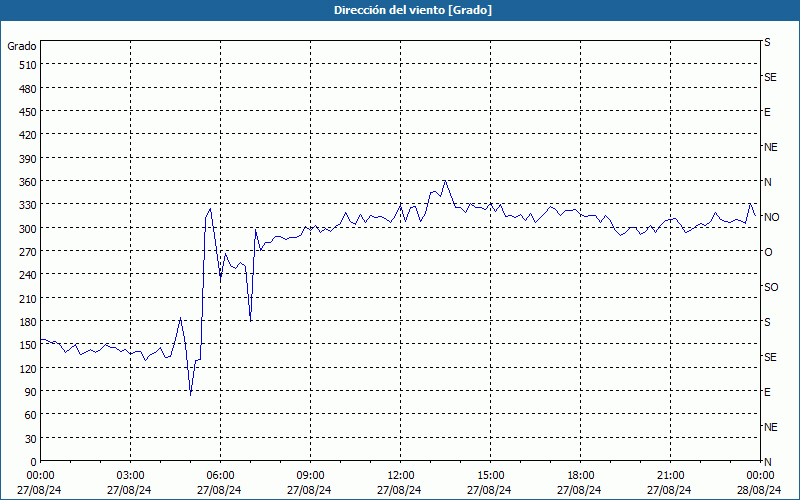Click the '0' degree axis label
The height and width of the screenshot is (500, 800).
click(x=34, y=462)
